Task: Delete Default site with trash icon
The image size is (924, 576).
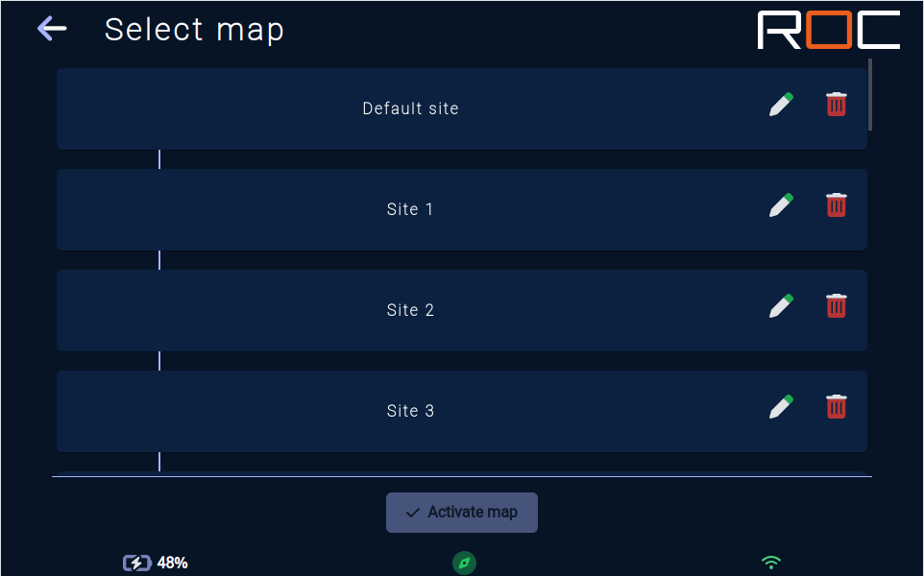Action: pyautogui.click(x=837, y=105)
